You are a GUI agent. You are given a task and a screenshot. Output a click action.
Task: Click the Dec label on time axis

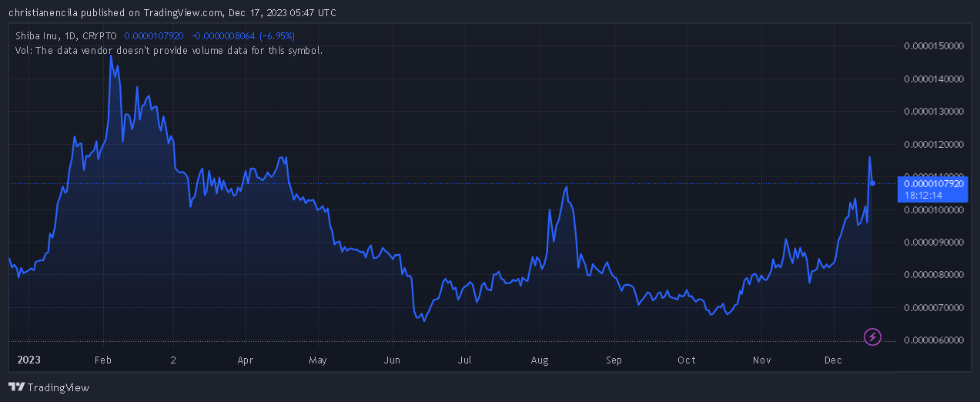pyautogui.click(x=832, y=360)
